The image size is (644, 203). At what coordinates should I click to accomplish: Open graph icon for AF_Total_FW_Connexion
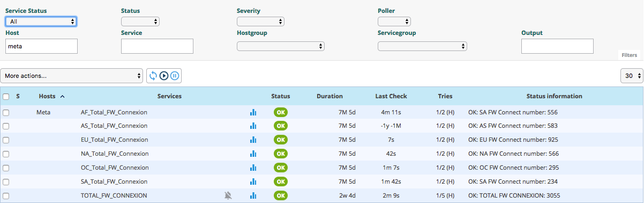(x=253, y=112)
